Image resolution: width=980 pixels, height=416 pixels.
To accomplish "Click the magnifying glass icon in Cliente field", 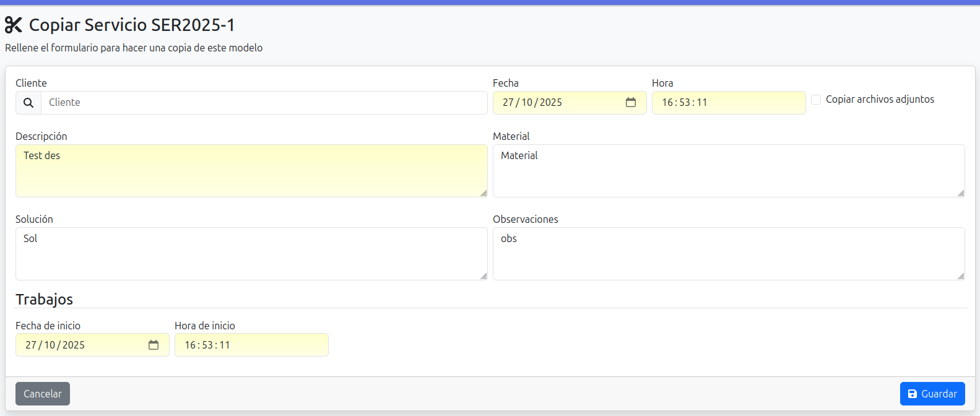I will (x=28, y=103).
